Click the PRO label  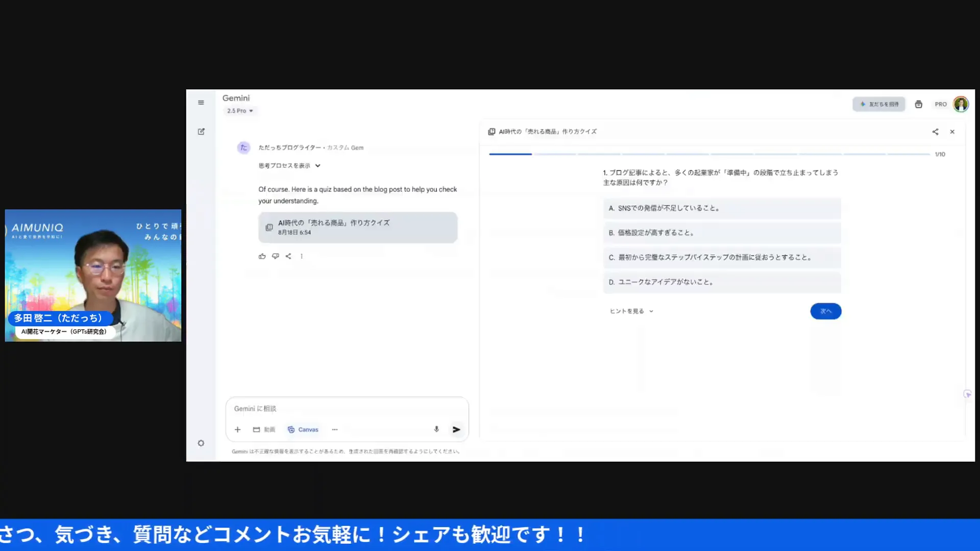[940, 104]
